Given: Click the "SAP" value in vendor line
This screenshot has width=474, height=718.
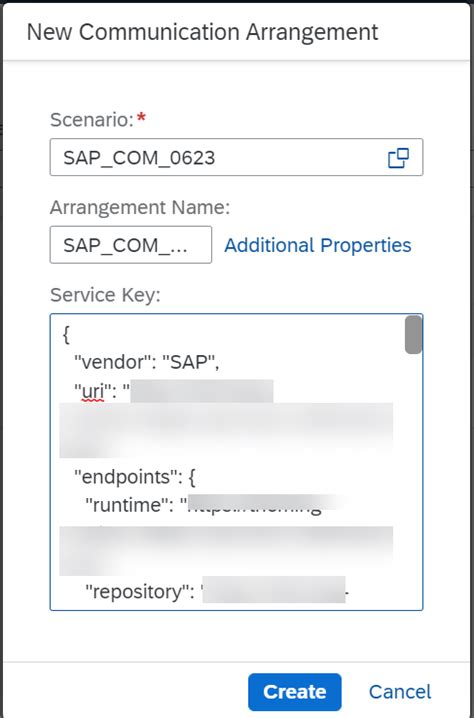Looking at the screenshot, I should pos(186,362).
